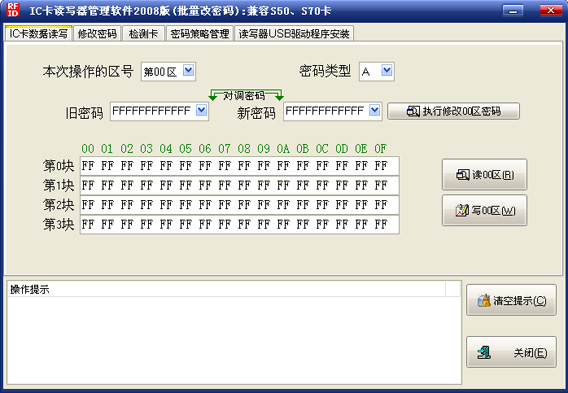Click the 第3块 data row field
Image resolution: width=568 pixels, height=393 pixels.
pos(239,225)
